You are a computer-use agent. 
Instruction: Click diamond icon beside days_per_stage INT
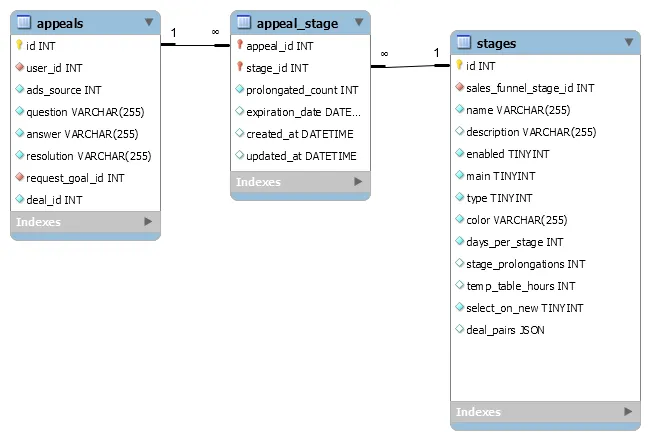459,240
